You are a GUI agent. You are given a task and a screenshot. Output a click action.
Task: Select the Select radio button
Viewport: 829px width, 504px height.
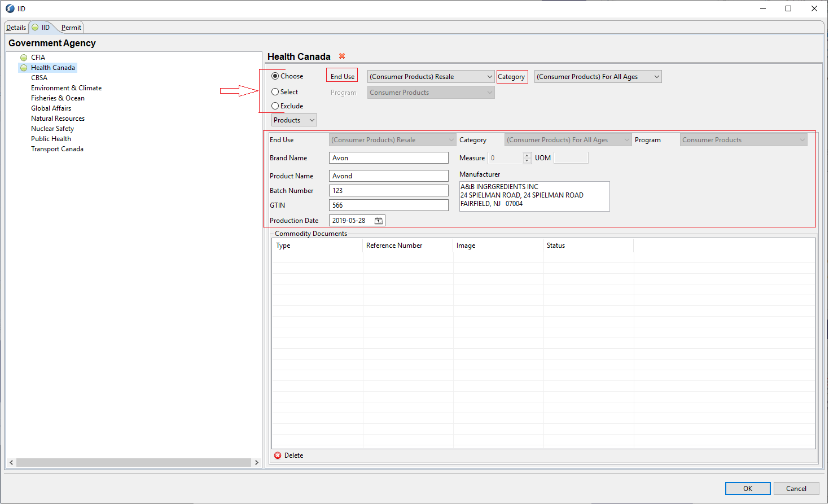click(275, 92)
